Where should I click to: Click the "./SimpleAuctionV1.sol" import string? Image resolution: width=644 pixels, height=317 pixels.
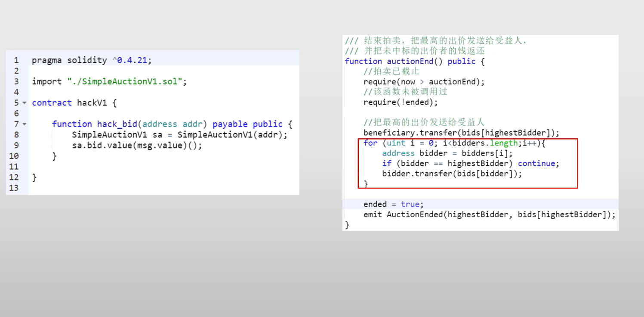tap(125, 81)
